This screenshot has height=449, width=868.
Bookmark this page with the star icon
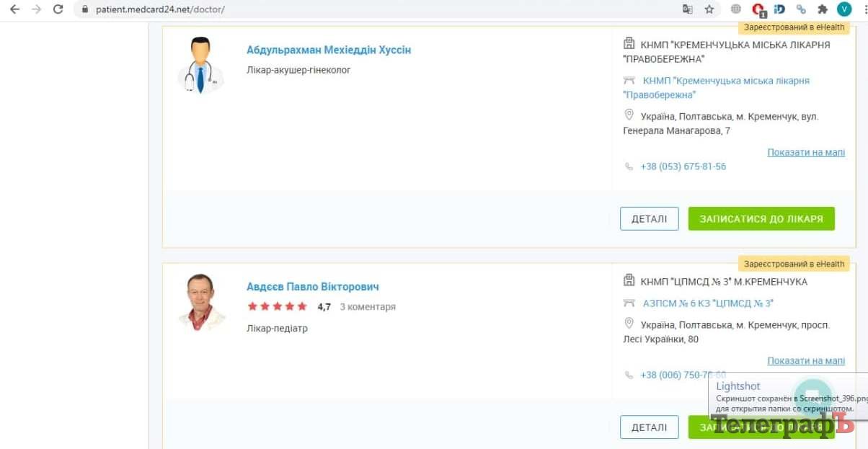tap(709, 9)
